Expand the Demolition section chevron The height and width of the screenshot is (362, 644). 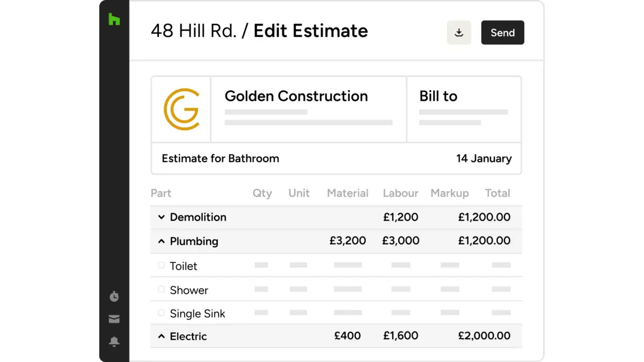(161, 217)
